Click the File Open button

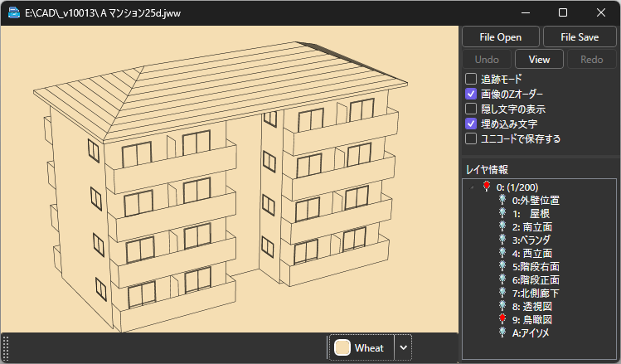click(x=500, y=37)
